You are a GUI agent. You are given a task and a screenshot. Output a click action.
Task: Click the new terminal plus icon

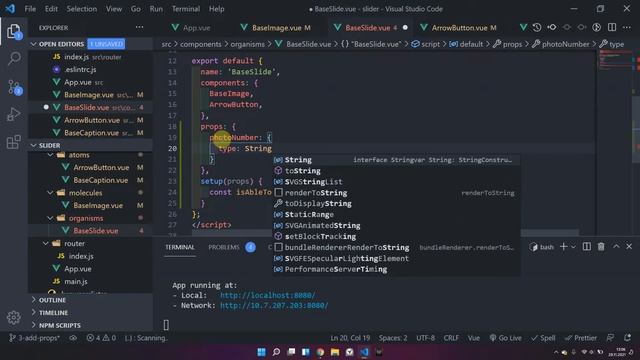coord(563,247)
